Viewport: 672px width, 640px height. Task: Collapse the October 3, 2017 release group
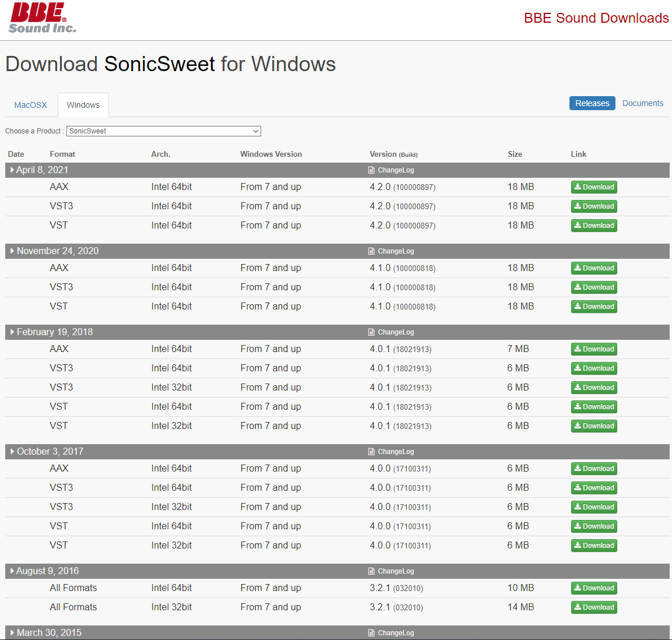[11, 451]
